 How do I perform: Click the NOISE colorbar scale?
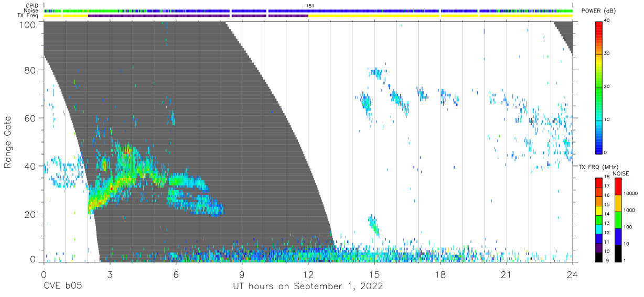click(x=618, y=219)
